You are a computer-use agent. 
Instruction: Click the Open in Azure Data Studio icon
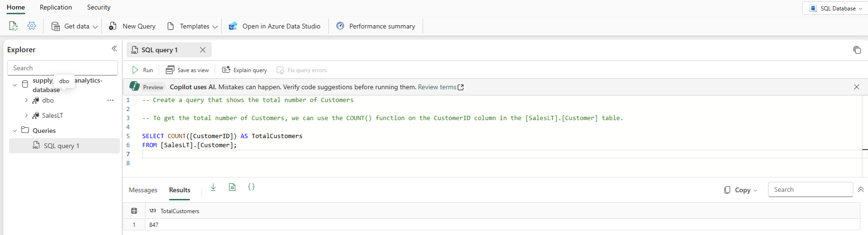coord(233,26)
